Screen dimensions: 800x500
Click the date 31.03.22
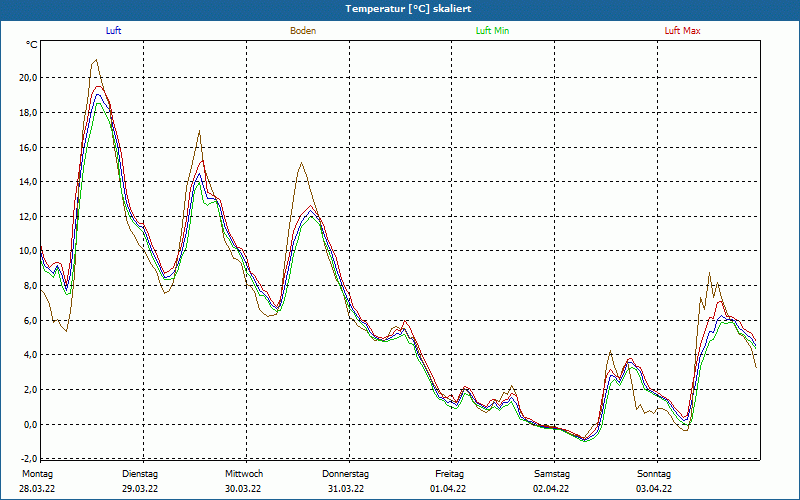(346, 489)
